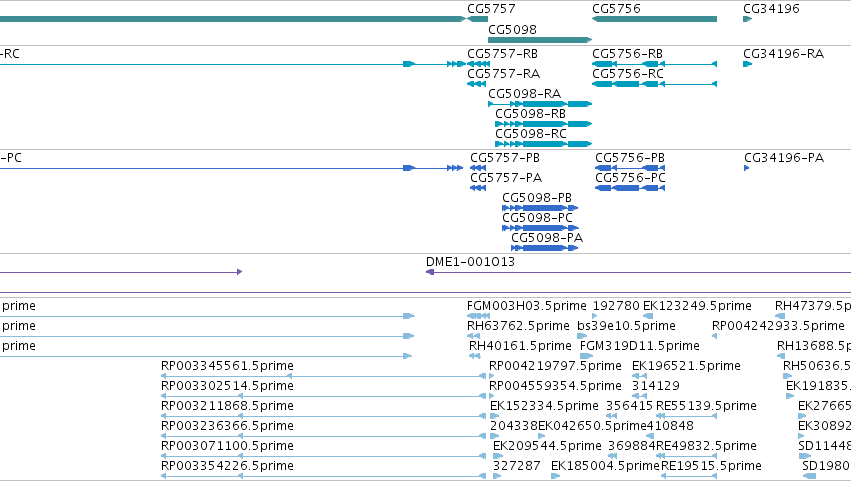The height and width of the screenshot is (481, 851).
Task: Select the DME1-001013 feature label
Action: [x=470, y=262]
